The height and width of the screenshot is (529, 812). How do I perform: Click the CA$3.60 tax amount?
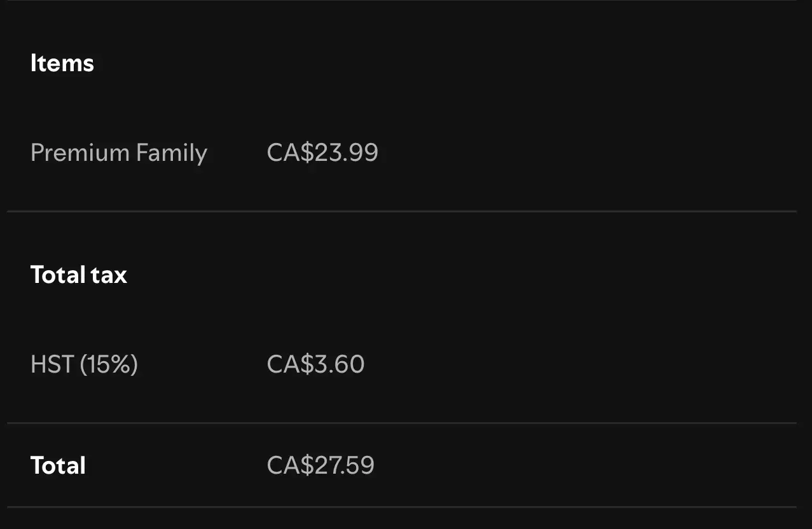[315, 364]
